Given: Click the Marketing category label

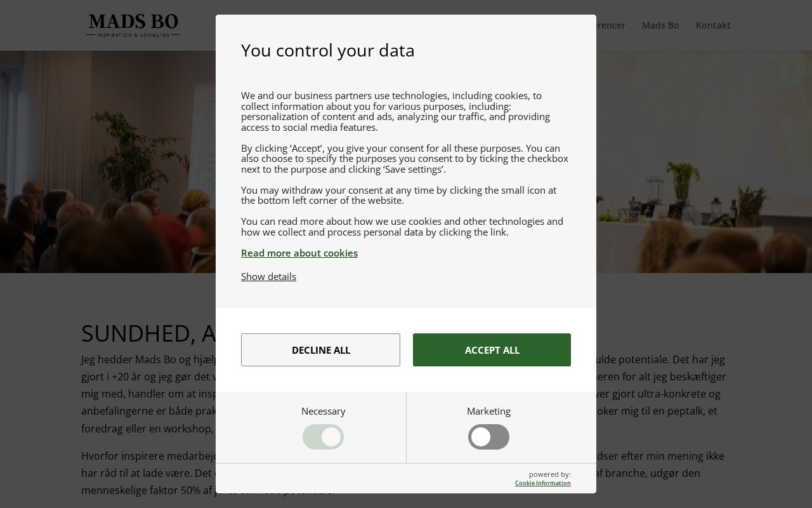Looking at the screenshot, I should (488, 411).
